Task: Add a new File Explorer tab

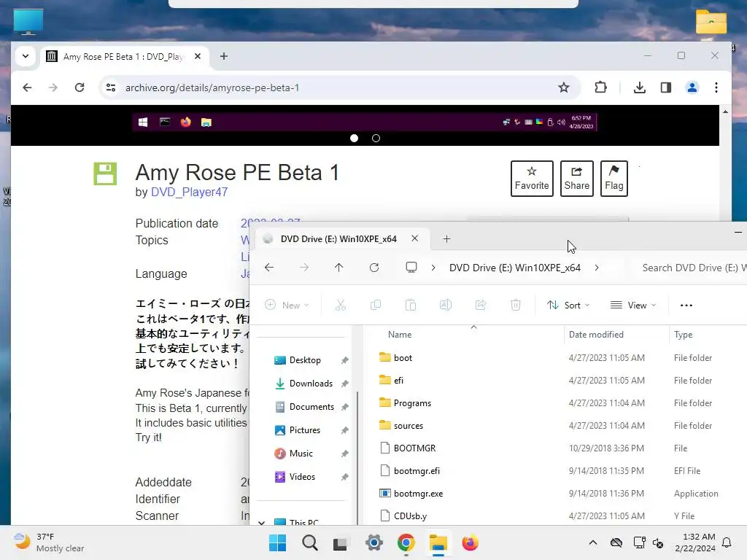Action: click(x=446, y=239)
